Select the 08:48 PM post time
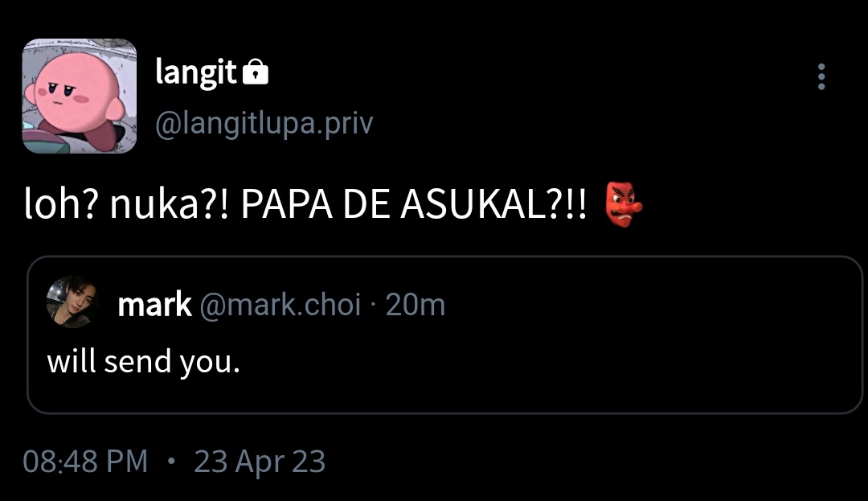Image resolution: width=868 pixels, height=501 pixels. (85, 462)
